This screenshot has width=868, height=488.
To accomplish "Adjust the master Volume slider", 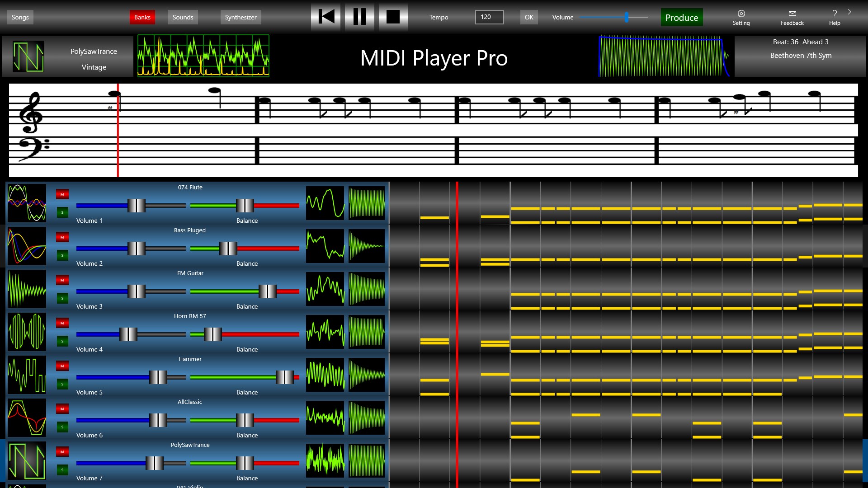I will [x=626, y=17].
